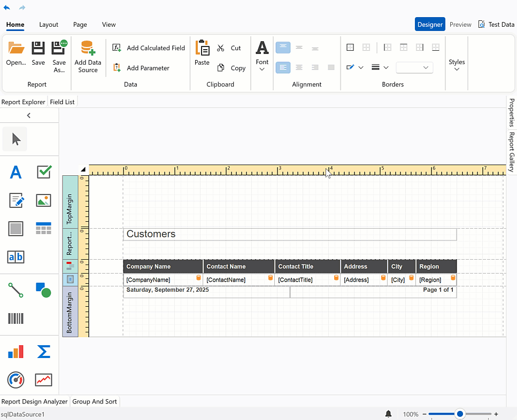Open the Field List tab
Image resolution: width=517 pixels, height=420 pixels.
[x=62, y=102]
